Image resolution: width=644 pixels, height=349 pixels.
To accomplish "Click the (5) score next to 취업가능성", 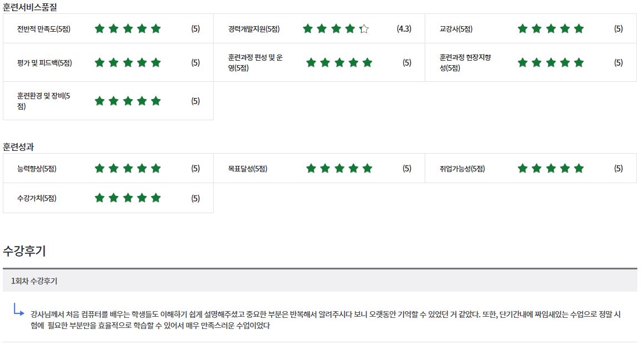I will (618, 169).
